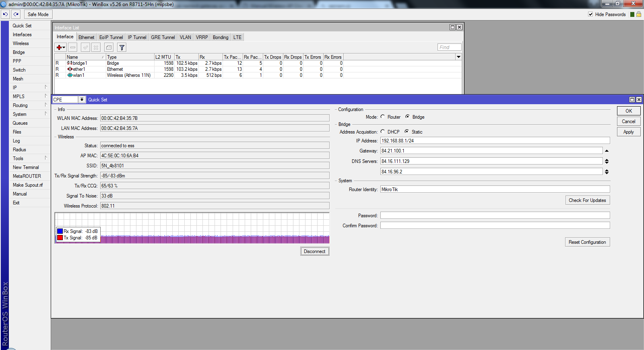
Task: Switch to the Bonding tab
Action: [221, 37]
